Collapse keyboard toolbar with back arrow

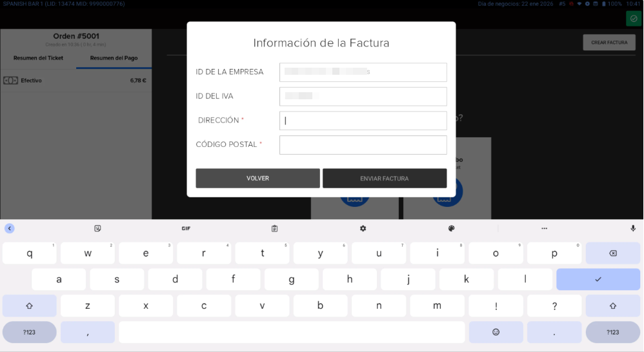(x=10, y=228)
